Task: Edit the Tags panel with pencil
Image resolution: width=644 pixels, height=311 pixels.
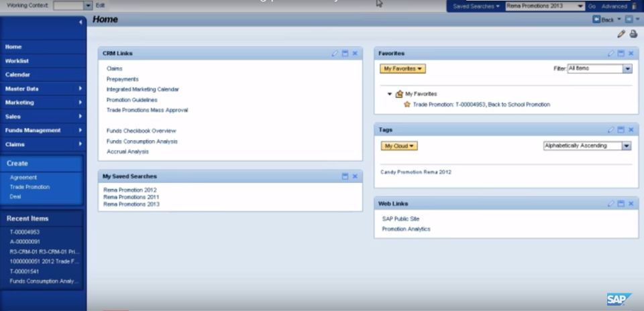Action: pos(610,129)
